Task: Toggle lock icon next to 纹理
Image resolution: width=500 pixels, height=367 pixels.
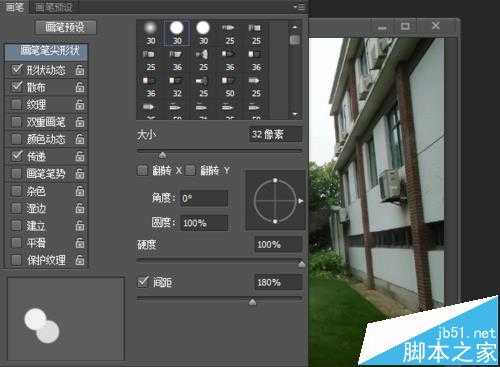Action: point(79,105)
